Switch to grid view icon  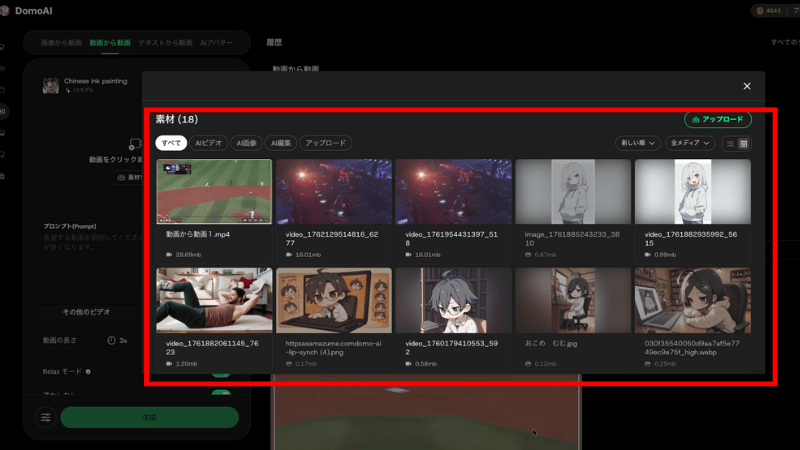(x=744, y=144)
